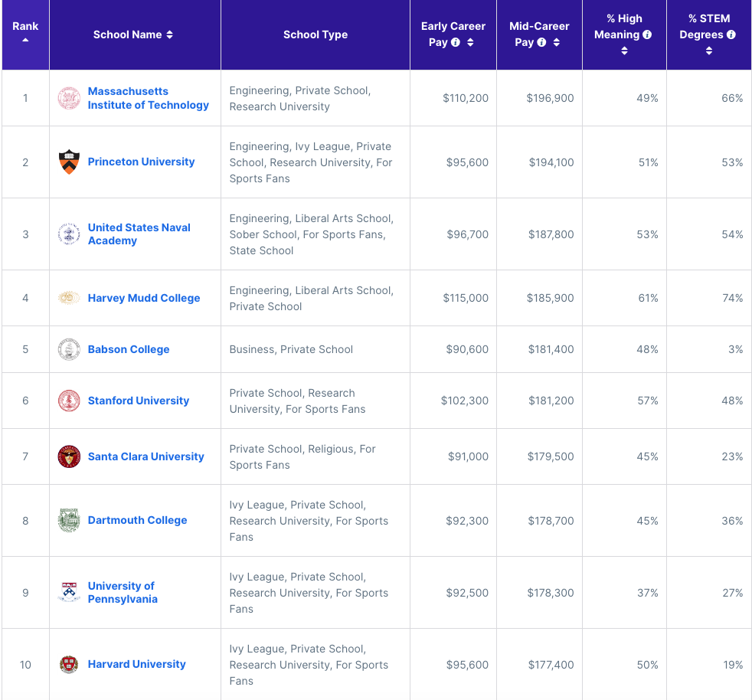Click the United States Naval Academy seal
Viewport: 752px width, 700px height.
[69, 234]
